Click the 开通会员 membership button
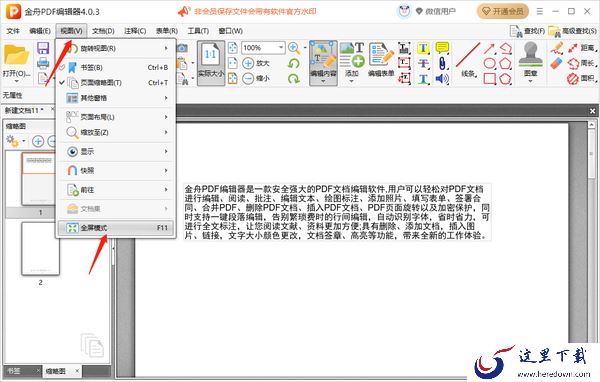This screenshot has width=600, height=382. click(503, 11)
